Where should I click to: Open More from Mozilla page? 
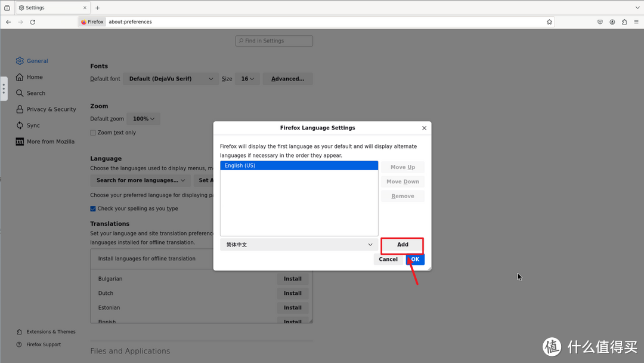45,141
